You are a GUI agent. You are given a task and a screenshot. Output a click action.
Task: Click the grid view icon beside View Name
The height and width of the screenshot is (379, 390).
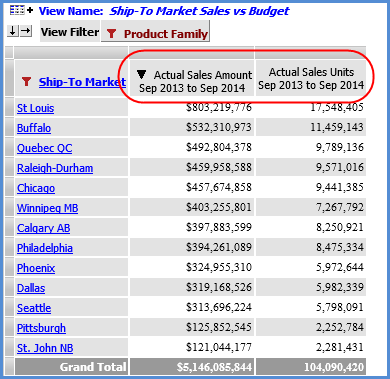point(17,10)
